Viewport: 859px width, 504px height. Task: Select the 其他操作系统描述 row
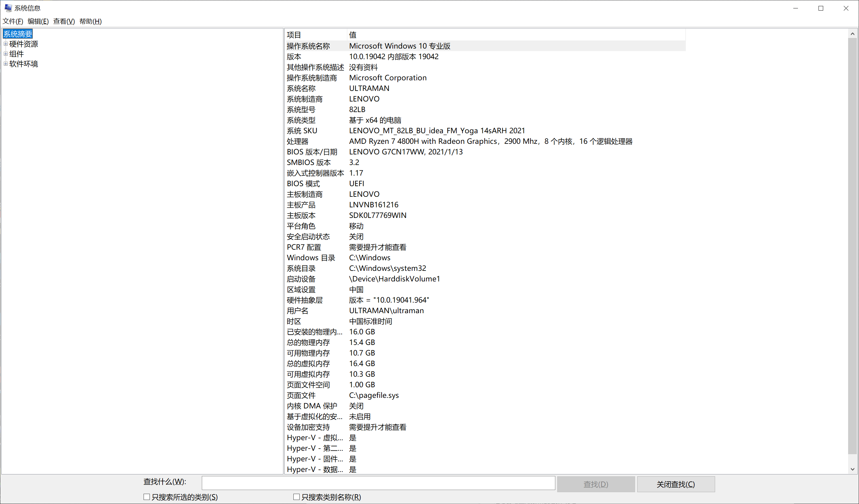click(485, 67)
